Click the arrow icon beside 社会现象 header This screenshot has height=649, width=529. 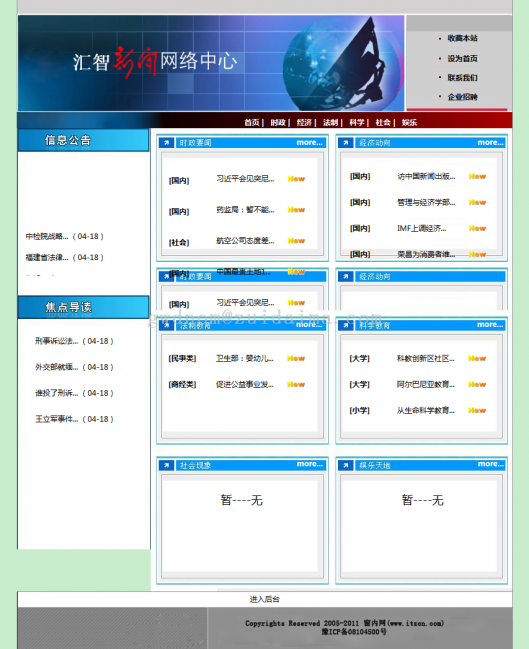[x=166, y=465]
